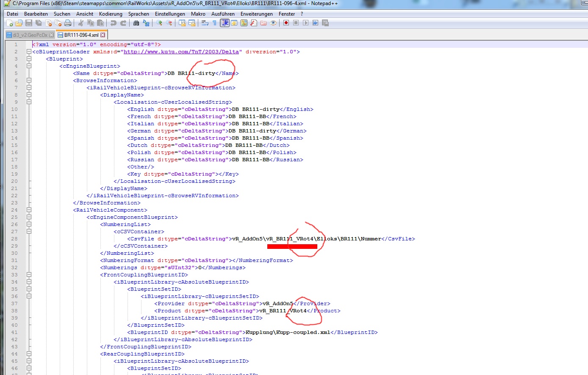Close the di3_v2.GeoPcDx tab

click(52, 35)
